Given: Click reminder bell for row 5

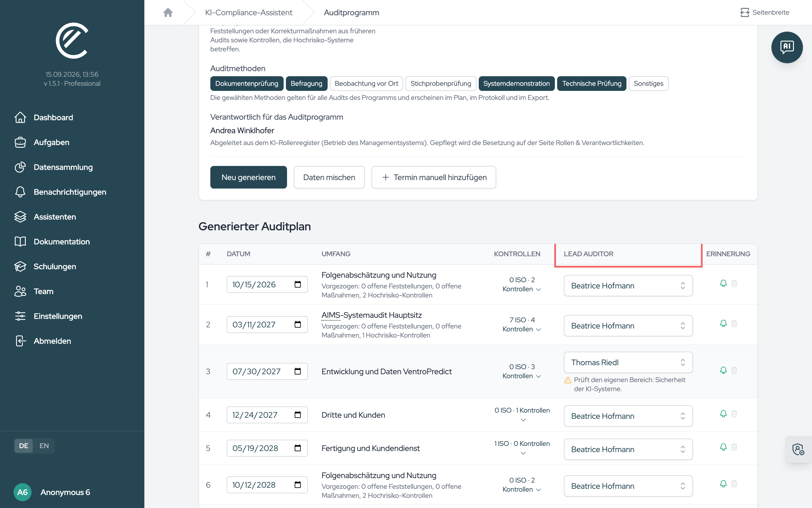Looking at the screenshot, I should click(x=723, y=447).
